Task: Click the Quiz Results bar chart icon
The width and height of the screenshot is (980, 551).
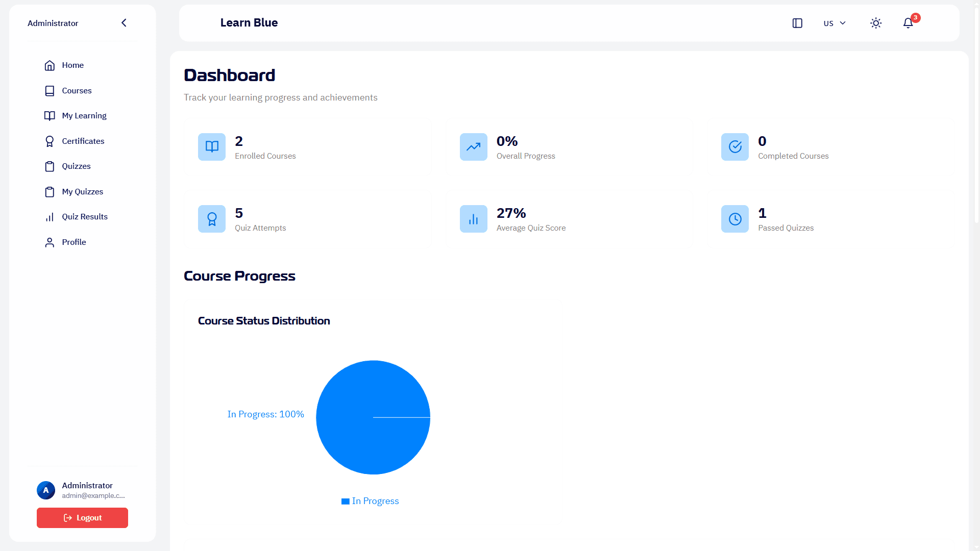Action: (50, 217)
